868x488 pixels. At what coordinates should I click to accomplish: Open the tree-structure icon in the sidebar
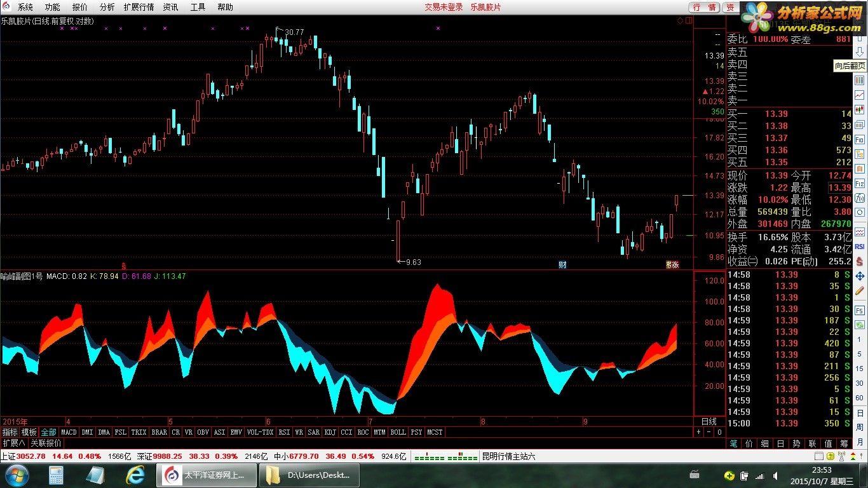859,154
